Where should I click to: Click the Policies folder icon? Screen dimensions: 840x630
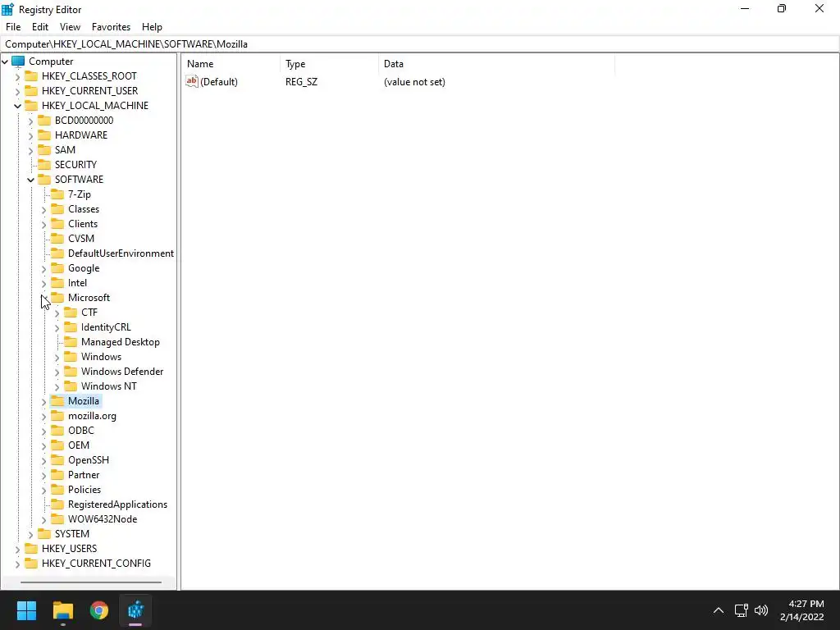57,489
